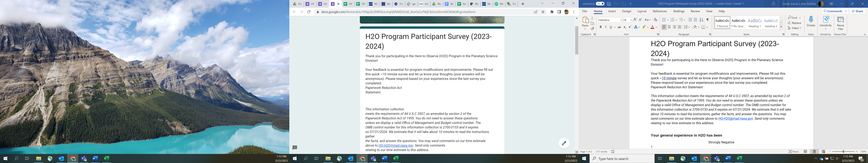This screenshot has height=163, width=868.
Task: Open HQ-H2O@mail.nasa.gov link in Word document
Action: (x=735, y=118)
